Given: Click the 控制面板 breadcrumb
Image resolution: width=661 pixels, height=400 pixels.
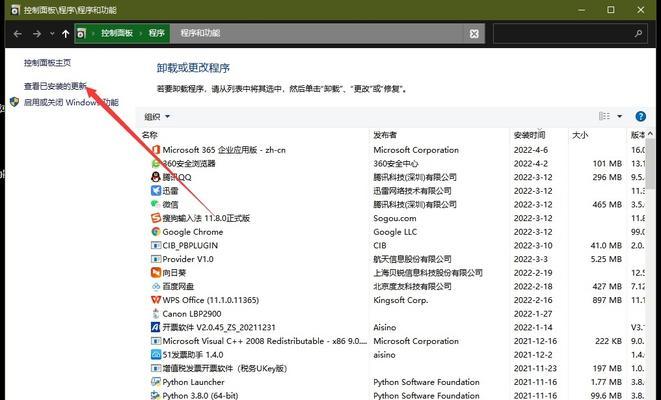Looking at the screenshot, I should [117, 33].
